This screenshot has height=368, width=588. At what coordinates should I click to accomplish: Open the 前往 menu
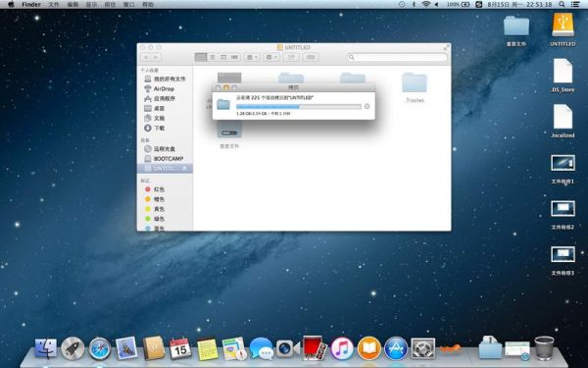[x=110, y=5]
